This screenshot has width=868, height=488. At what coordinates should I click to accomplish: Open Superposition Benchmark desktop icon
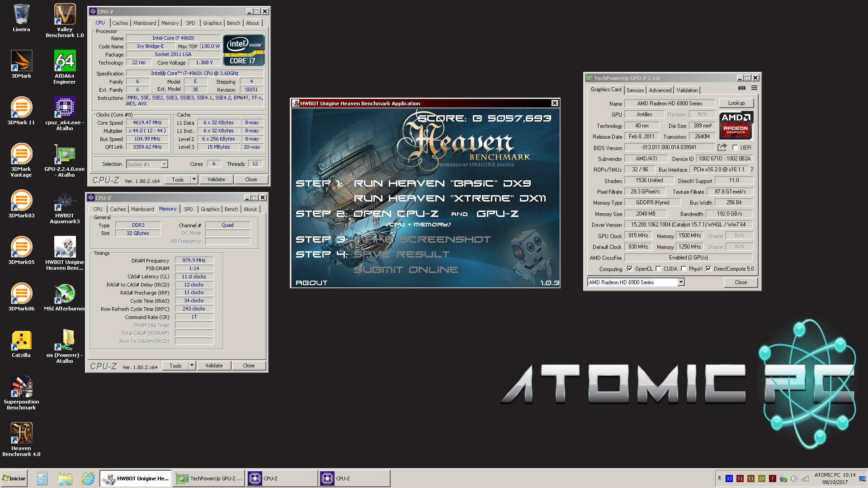pyautogui.click(x=21, y=393)
